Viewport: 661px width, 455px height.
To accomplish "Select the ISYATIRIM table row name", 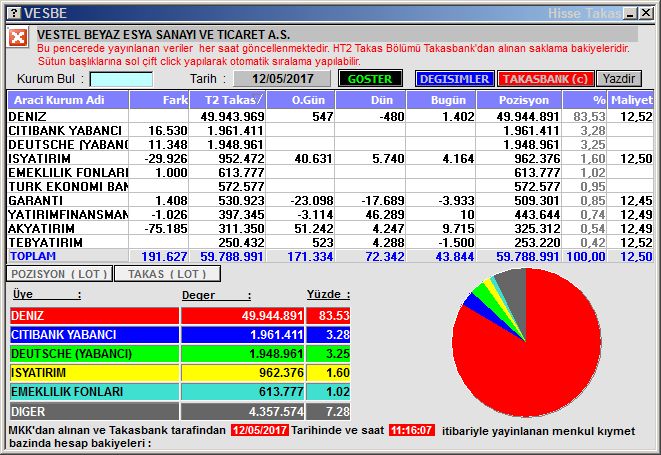I will (x=40, y=159).
